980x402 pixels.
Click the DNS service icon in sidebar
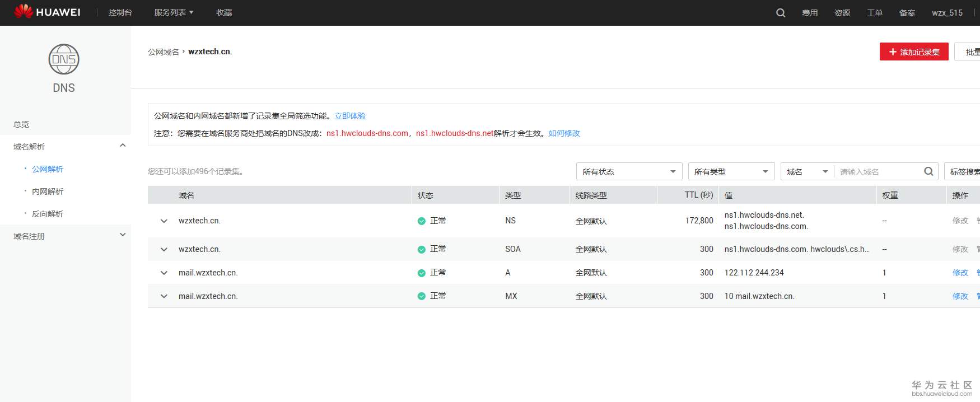tap(64, 59)
